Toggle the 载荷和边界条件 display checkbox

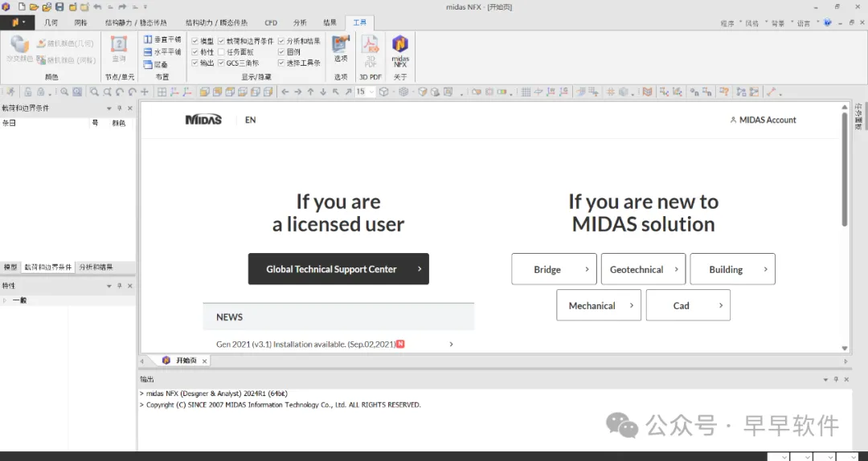[222, 41]
